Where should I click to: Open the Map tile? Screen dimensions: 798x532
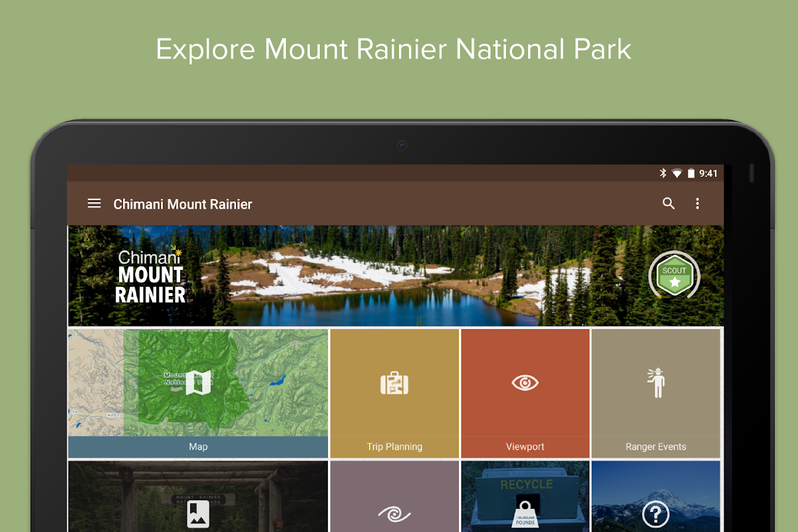coord(198,393)
